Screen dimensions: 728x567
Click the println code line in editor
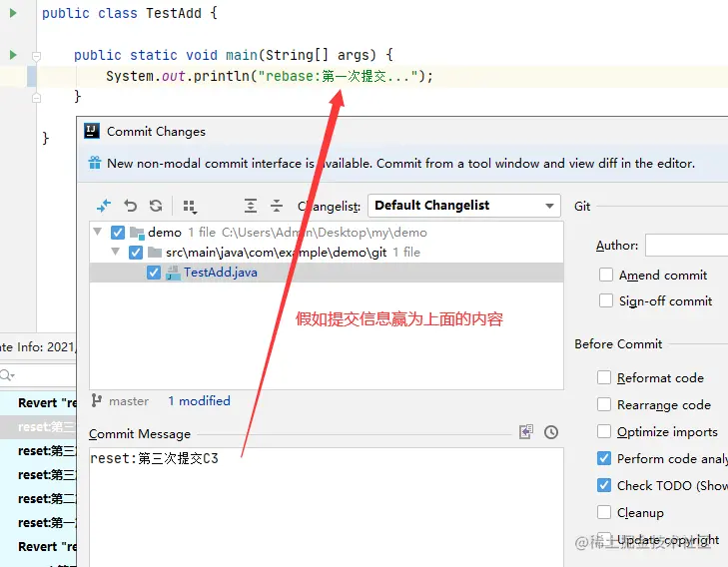[x=270, y=76]
